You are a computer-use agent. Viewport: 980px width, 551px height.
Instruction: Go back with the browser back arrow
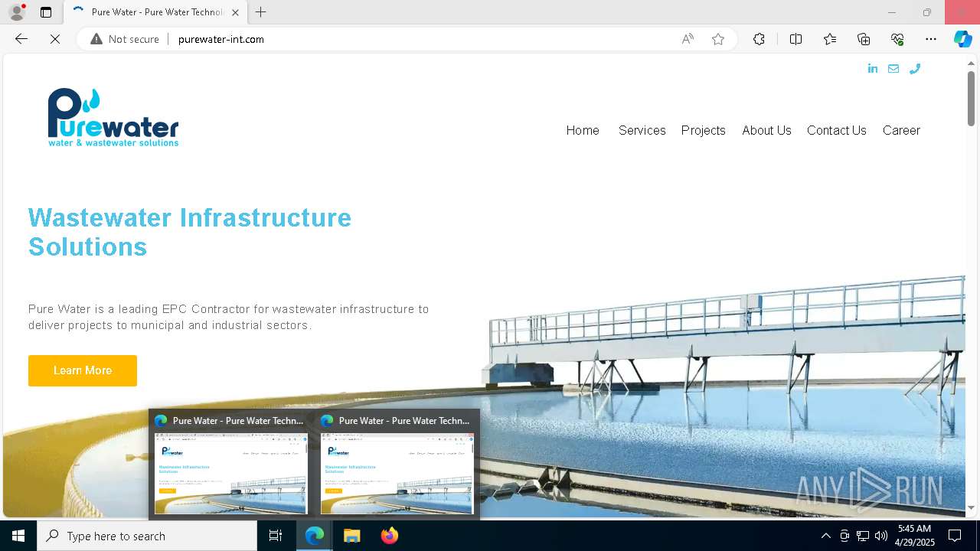coord(21,39)
